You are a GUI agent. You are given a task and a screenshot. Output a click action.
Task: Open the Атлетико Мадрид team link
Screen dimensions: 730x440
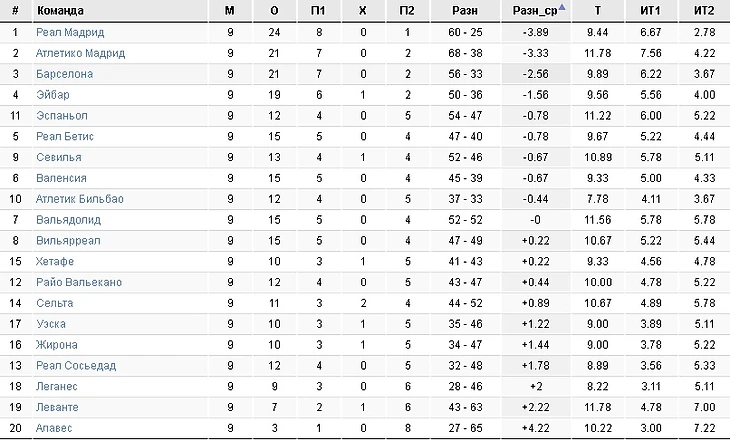(80, 53)
